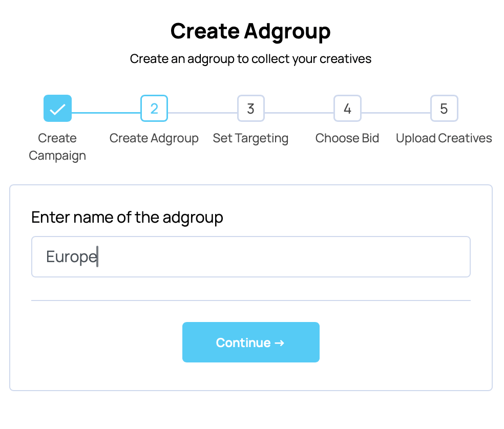Click the step 5 indicator icon
Screen dimensions: 504x429
(444, 108)
